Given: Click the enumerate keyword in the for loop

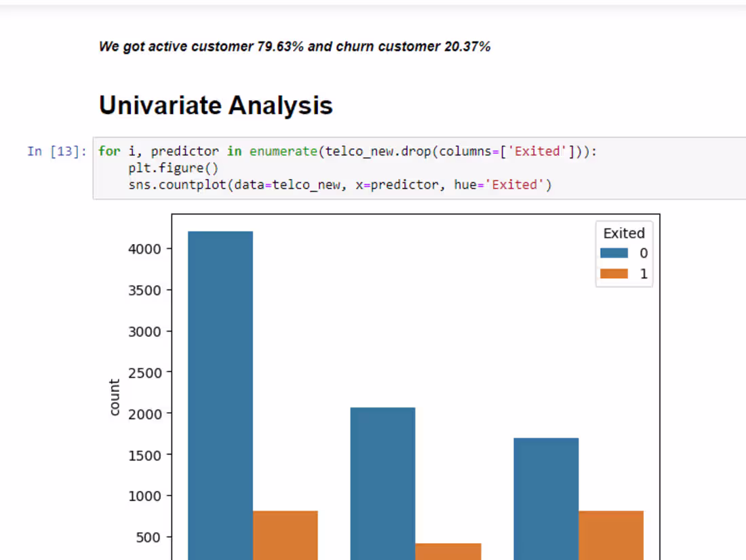Looking at the screenshot, I should point(283,151).
